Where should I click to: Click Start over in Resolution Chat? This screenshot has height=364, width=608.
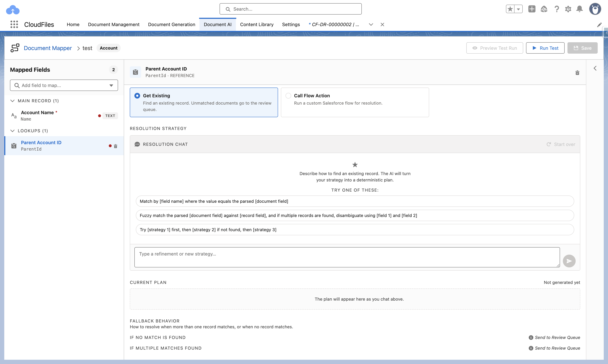561,145
